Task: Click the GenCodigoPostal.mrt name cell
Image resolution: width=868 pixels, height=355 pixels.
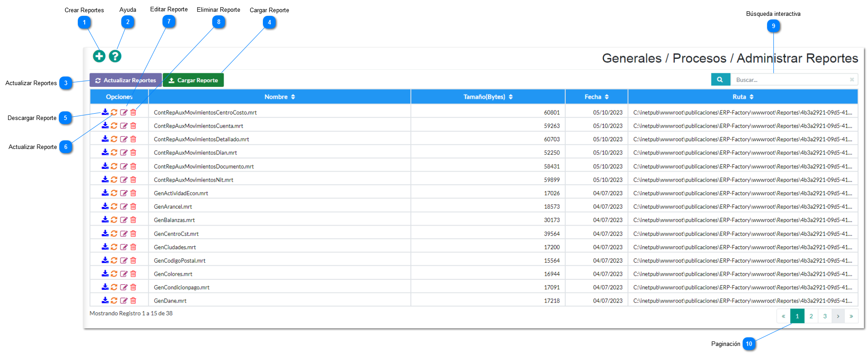Action: [280, 260]
